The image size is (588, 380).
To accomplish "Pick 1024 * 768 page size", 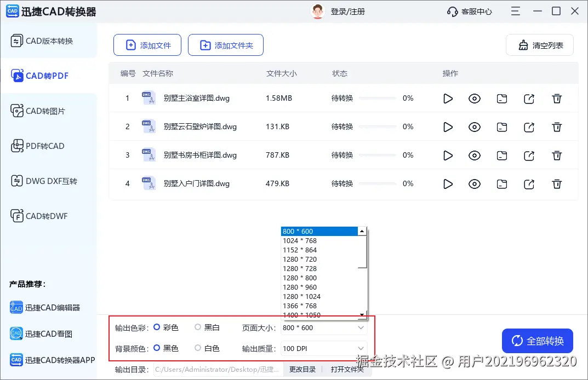I will [x=319, y=240].
